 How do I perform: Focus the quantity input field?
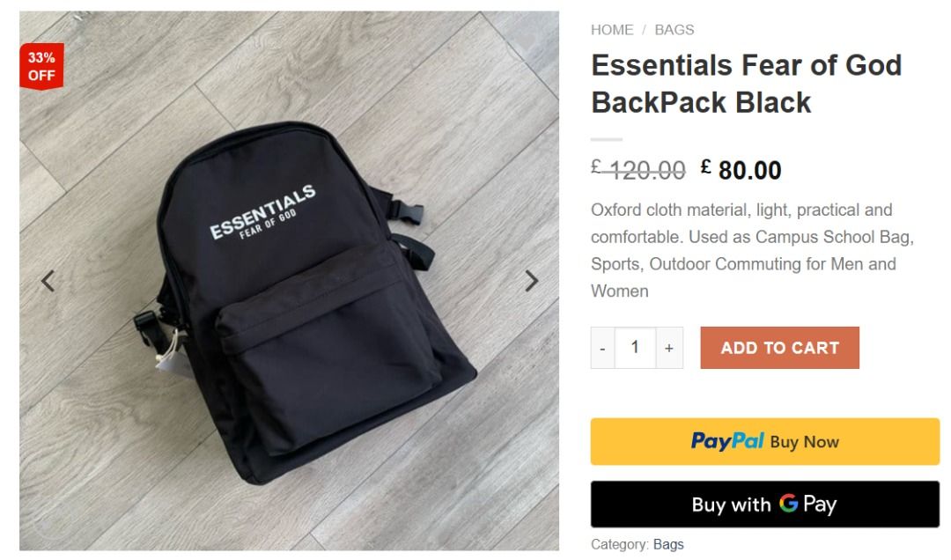point(635,348)
